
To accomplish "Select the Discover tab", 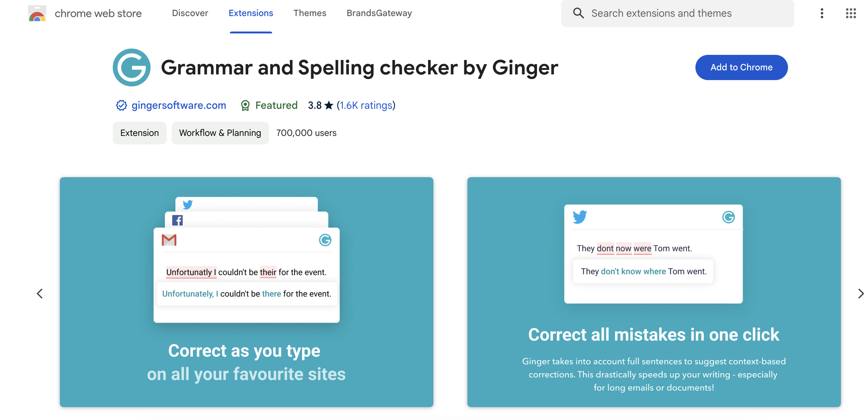I will pyautogui.click(x=191, y=12).
